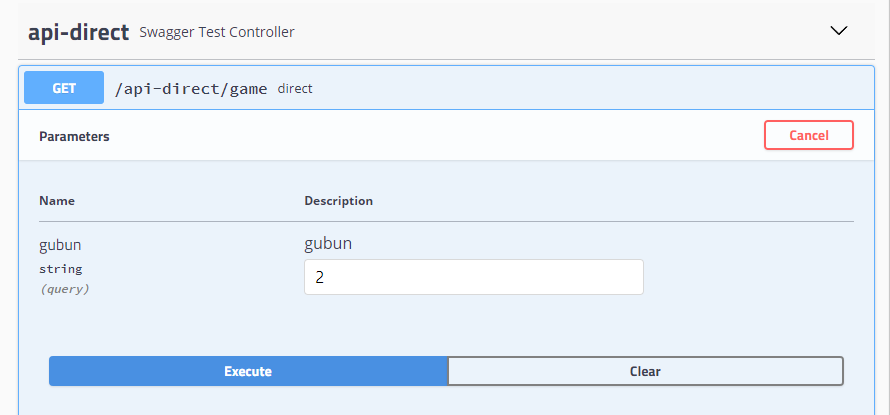Image resolution: width=890 pixels, height=415 pixels.
Task: Click the Description column header
Action: tap(339, 201)
